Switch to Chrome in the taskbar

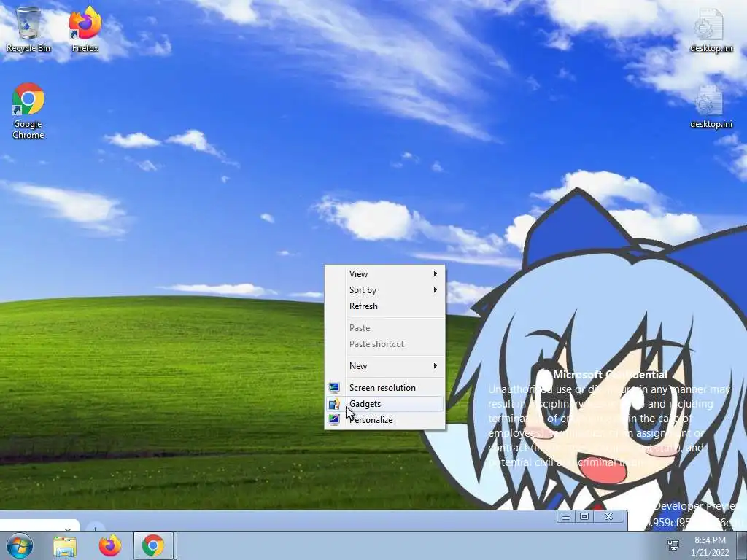coord(153,545)
